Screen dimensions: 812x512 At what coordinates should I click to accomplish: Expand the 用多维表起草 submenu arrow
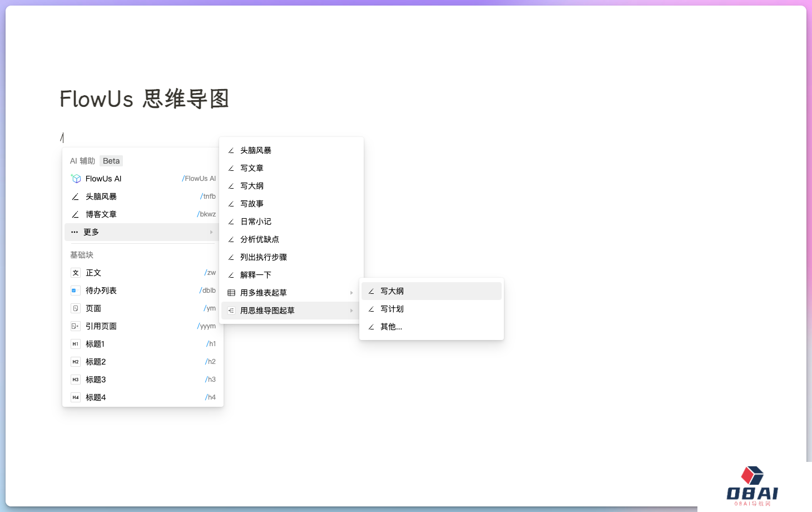point(351,293)
